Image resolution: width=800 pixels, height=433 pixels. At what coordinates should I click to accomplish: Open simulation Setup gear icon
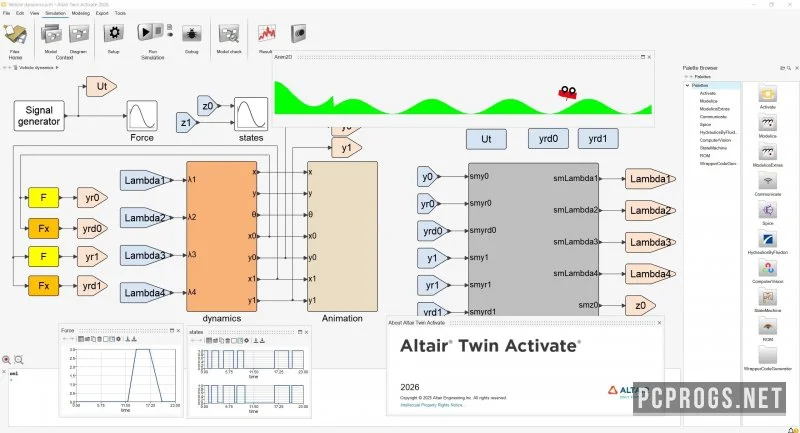click(114, 34)
